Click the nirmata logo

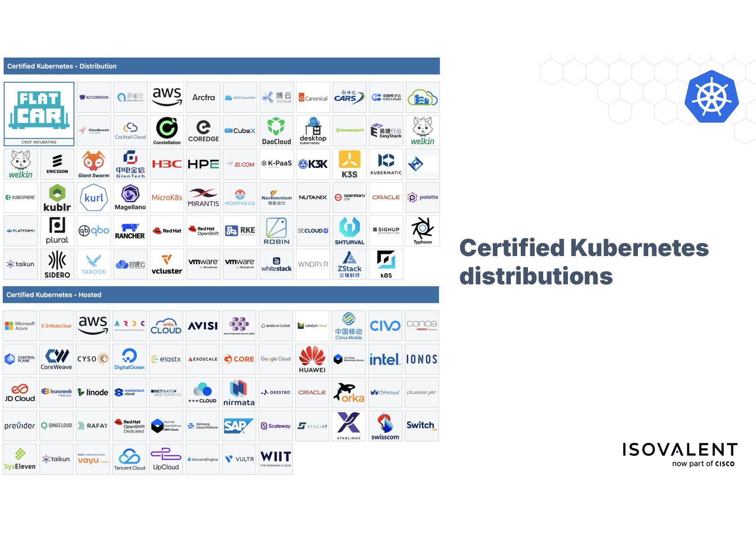tap(239, 393)
